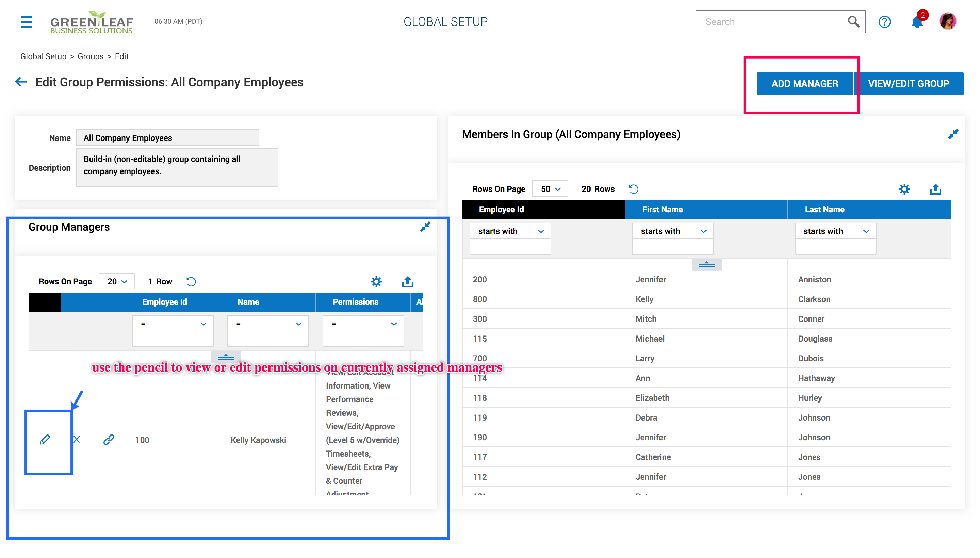
Task: Open Rows On Page 50 dropdown
Action: coord(550,189)
